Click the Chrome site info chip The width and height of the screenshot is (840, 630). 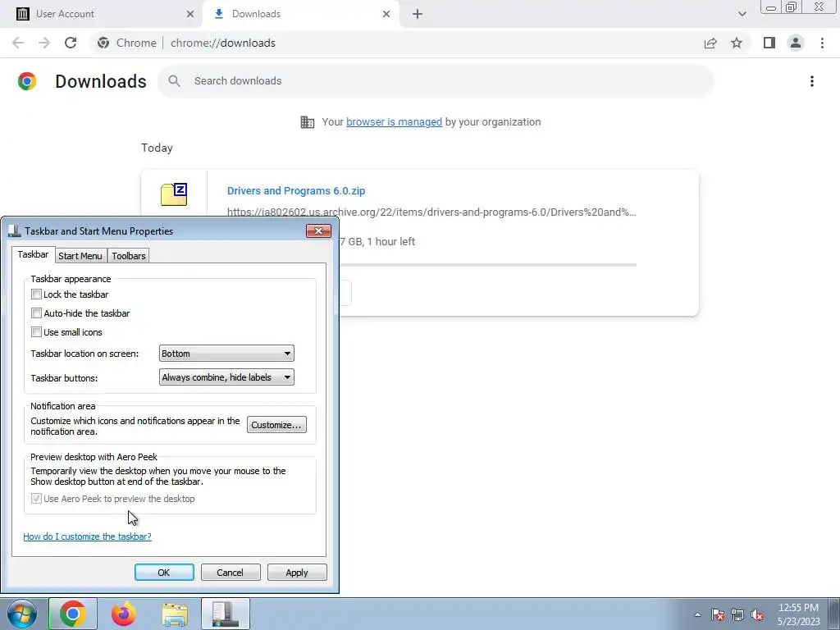pyautogui.click(x=129, y=43)
